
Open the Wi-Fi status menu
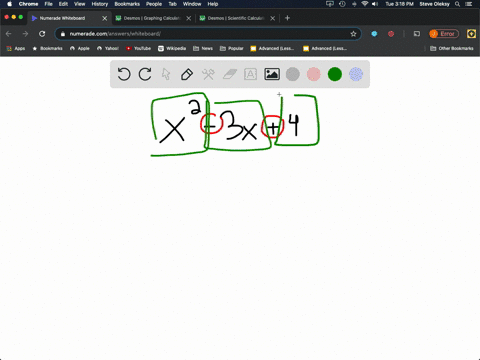point(365,4)
